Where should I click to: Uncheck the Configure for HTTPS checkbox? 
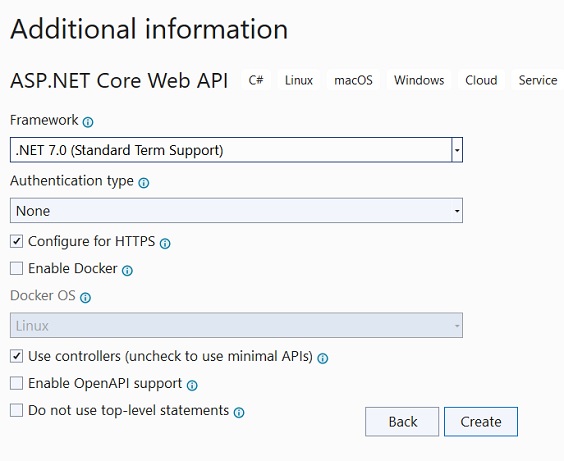click(17, 241)
